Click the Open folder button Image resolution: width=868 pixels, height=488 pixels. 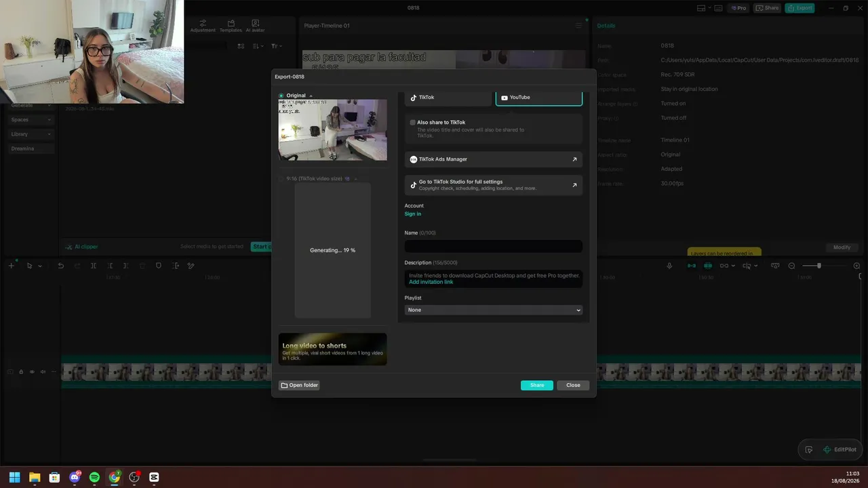tap(299, 385)
